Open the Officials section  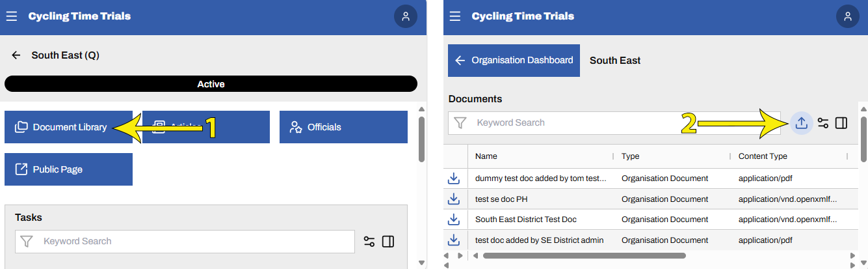(x=343, y=127)
